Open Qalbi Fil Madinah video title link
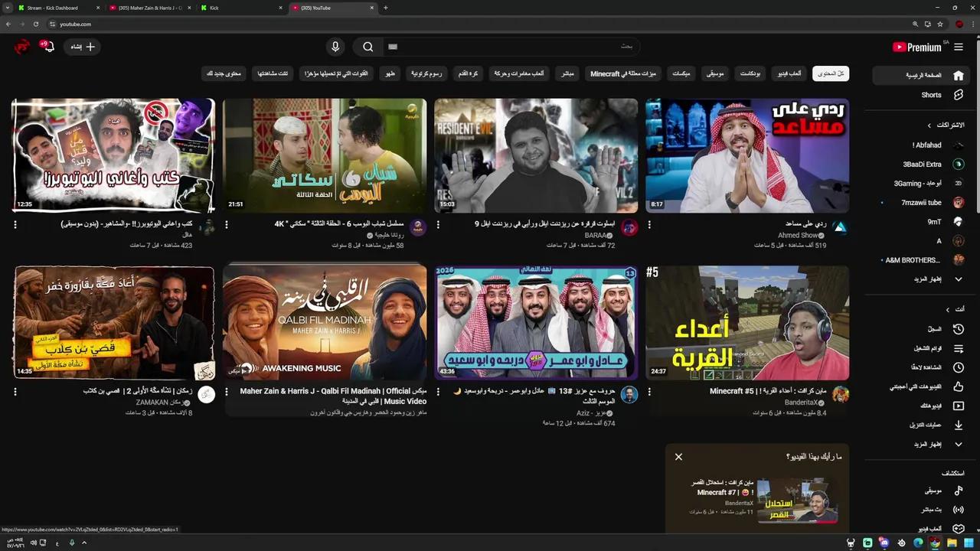980x551 pixels. (x=333, y=396)
